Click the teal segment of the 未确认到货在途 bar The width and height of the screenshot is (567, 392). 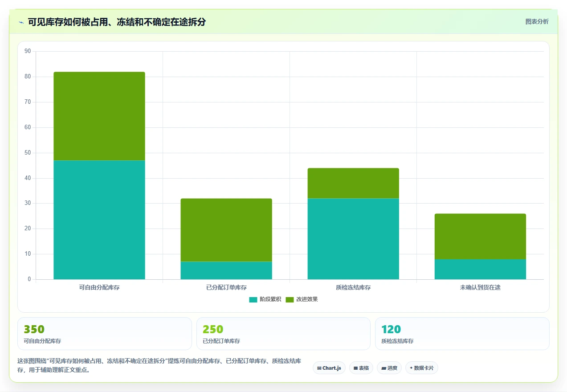(x=480, y=269)
